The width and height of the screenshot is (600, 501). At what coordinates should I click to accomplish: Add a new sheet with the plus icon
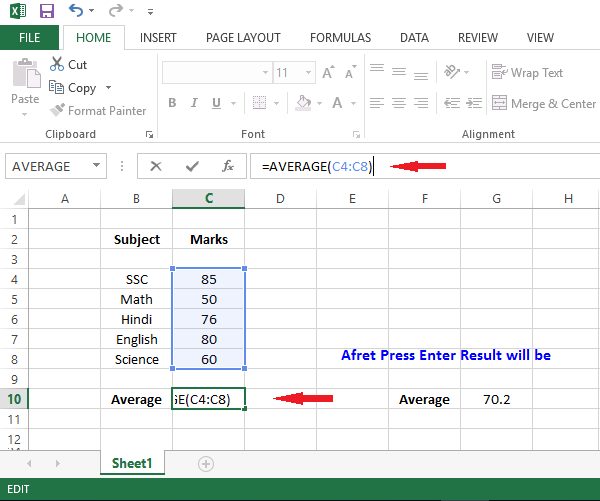(206, 464)
